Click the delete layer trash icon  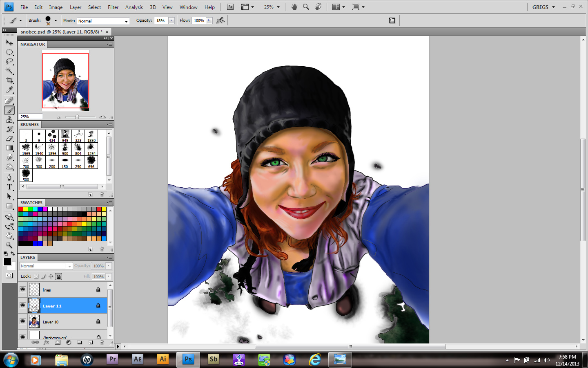point(102,342)
